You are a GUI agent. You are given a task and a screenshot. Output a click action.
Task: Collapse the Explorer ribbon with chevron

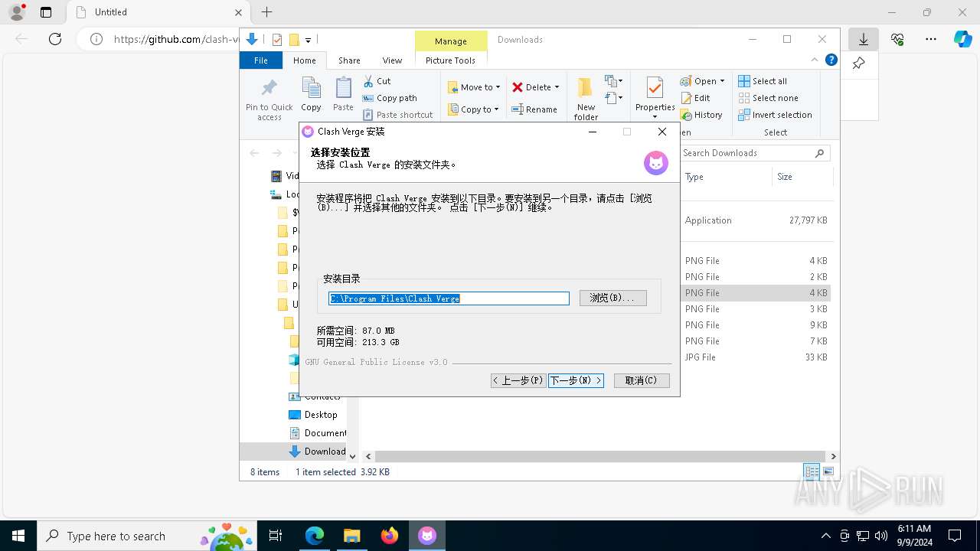(x=815, y=60)
